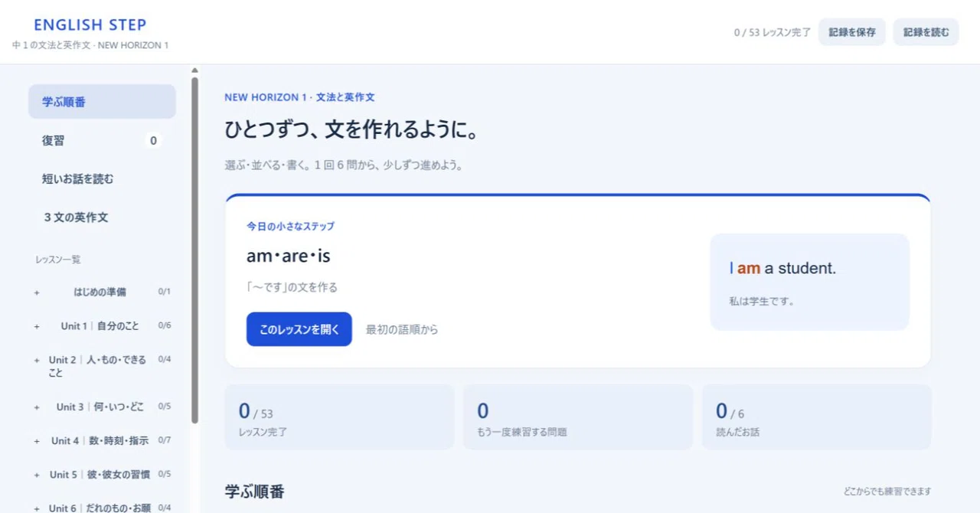Click the ひとつずつ、文を作れるように heading
The height and width of the screenshot is (513, 980).
point(352,130)
